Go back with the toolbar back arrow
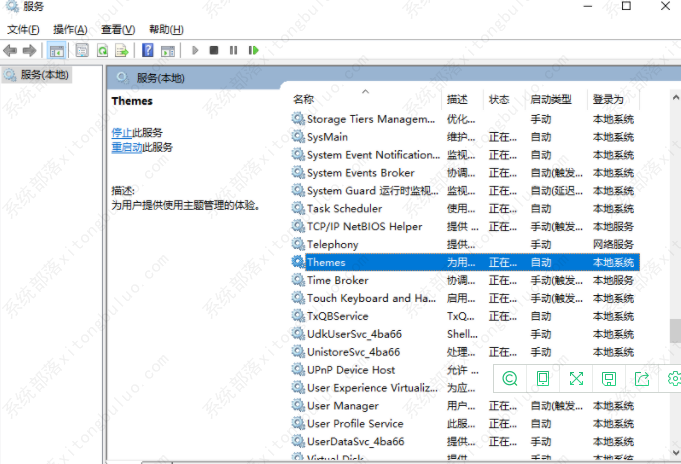Image resolution: width=681 pixels, height=464 pixels. coord(10,51)
